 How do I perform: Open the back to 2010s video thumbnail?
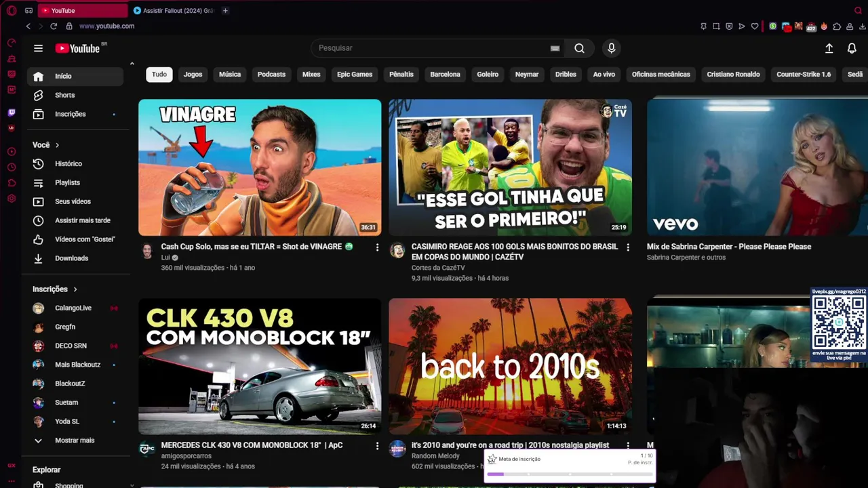510,366
